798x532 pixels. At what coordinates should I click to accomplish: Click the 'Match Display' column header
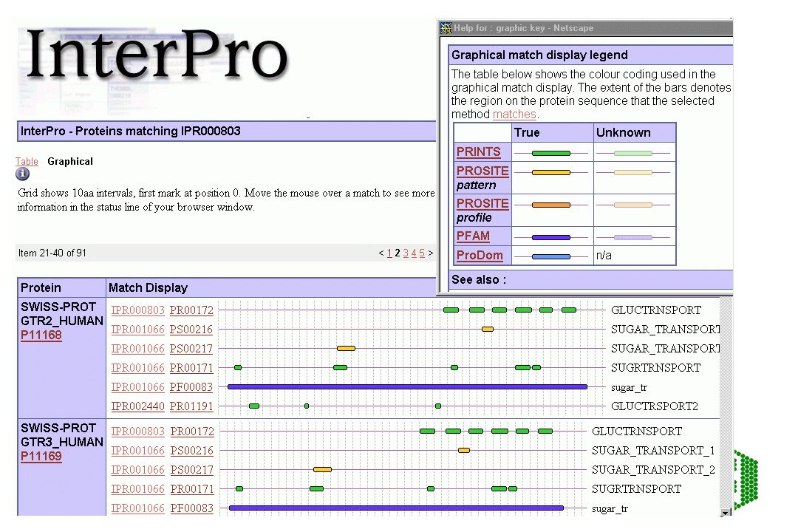click(148, 287)
